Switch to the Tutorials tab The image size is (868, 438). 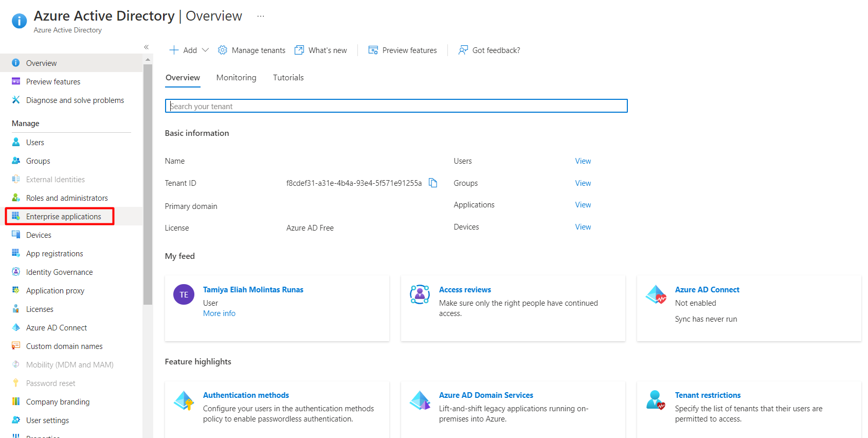[288, 78]
